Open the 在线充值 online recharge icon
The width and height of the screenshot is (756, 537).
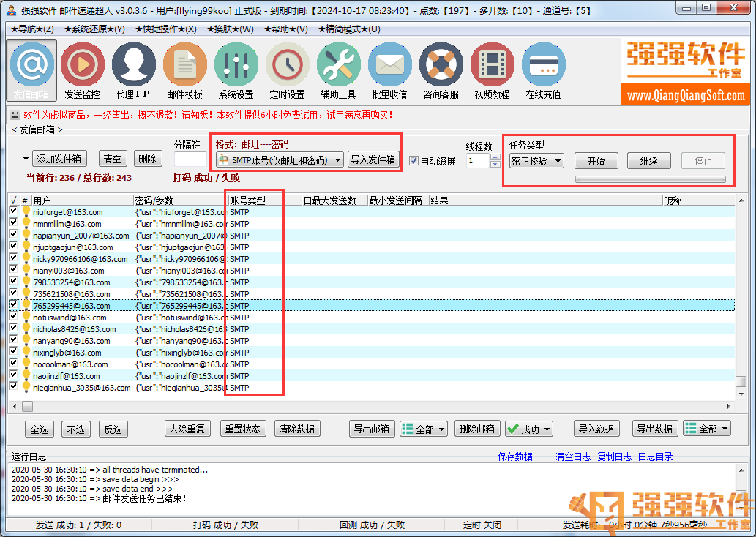[x=543, y=70]
